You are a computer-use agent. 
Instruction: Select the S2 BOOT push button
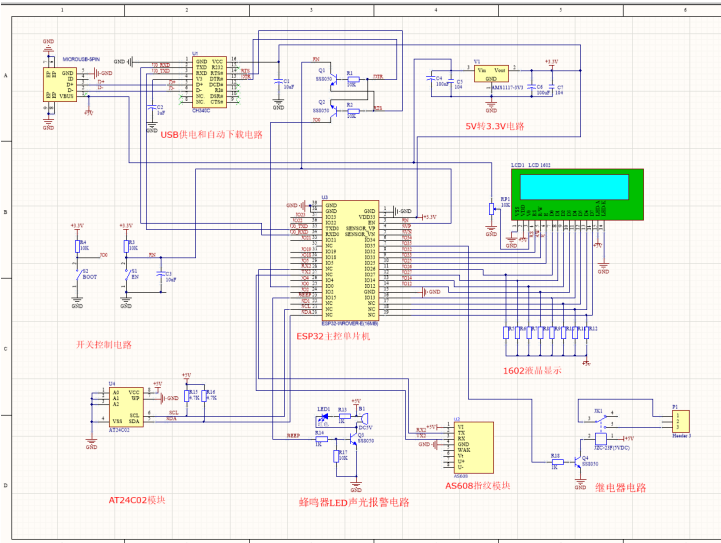tap(78, 276)
